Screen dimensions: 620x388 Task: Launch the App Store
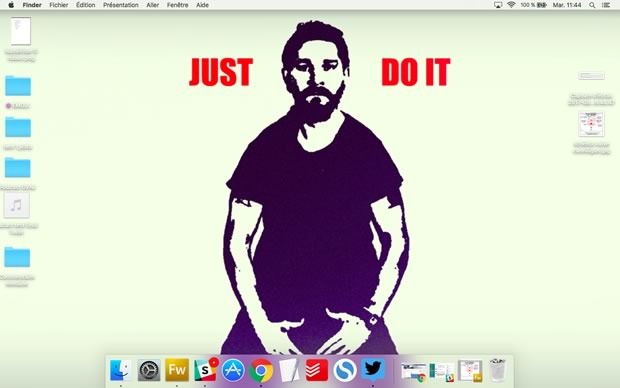coord(233,371)
